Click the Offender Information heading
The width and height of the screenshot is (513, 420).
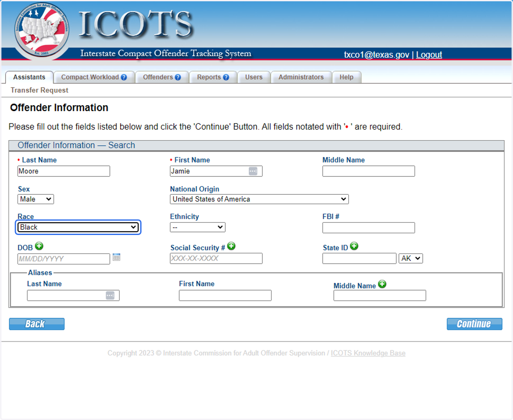59,108
